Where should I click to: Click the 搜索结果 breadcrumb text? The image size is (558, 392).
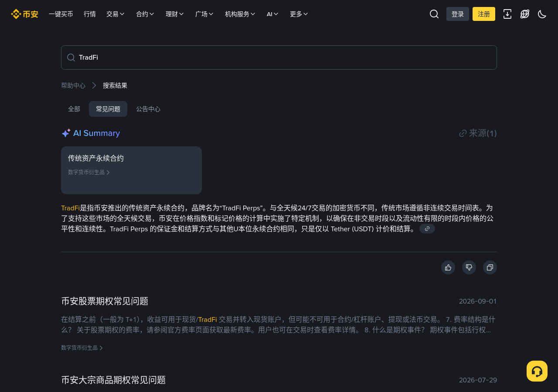pos(115,85)
